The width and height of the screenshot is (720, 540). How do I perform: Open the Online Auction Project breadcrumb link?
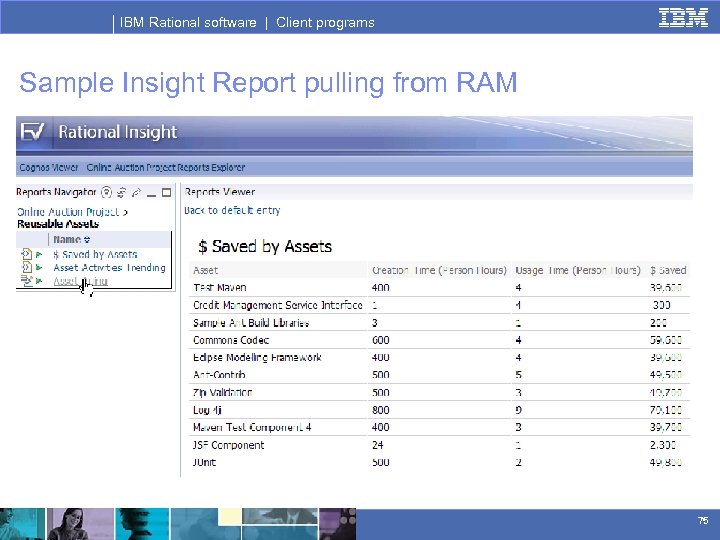tap(68, 212)
